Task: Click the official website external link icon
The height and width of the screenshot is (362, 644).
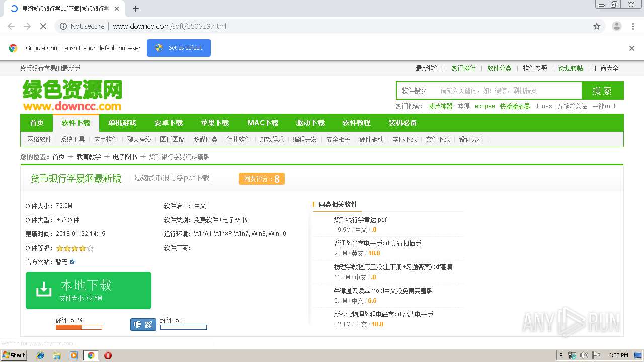Action: pos(73,262)
